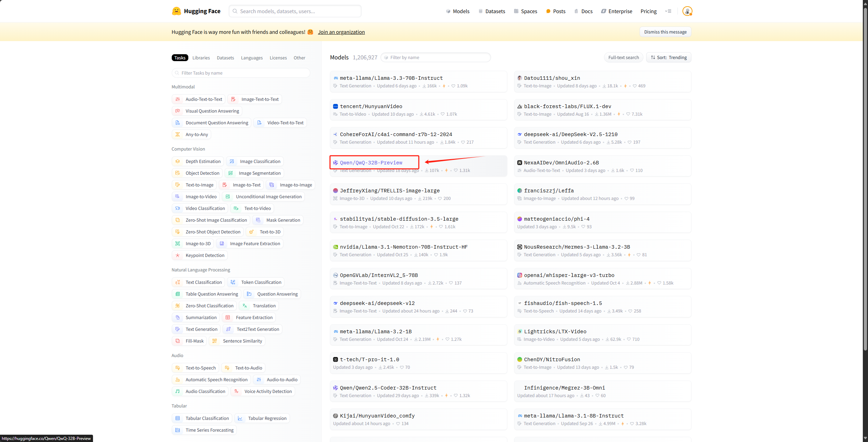Click the Full-text search button
The image size is (868, 442).
tap(623, 57)
